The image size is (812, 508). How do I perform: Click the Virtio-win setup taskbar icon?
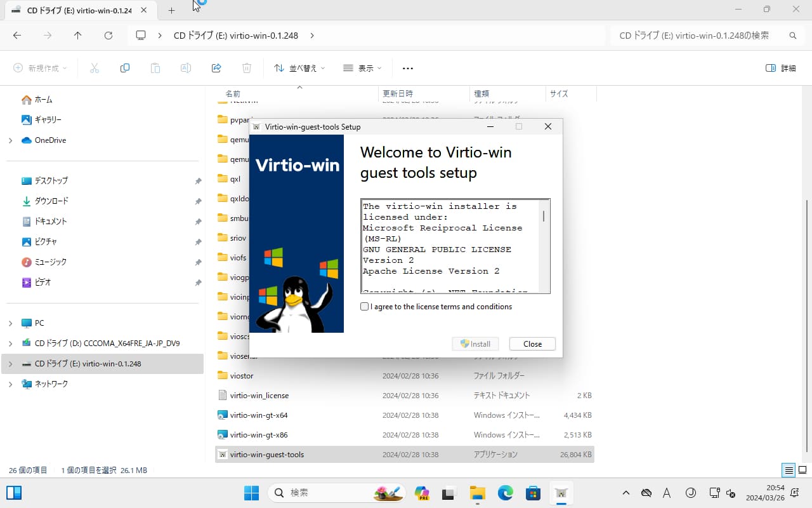click(561, 493)
